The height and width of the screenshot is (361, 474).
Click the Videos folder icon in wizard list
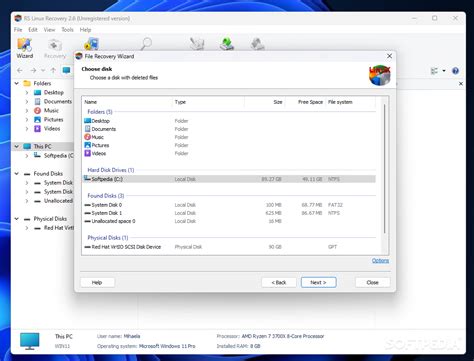click(x=87, y=153)
